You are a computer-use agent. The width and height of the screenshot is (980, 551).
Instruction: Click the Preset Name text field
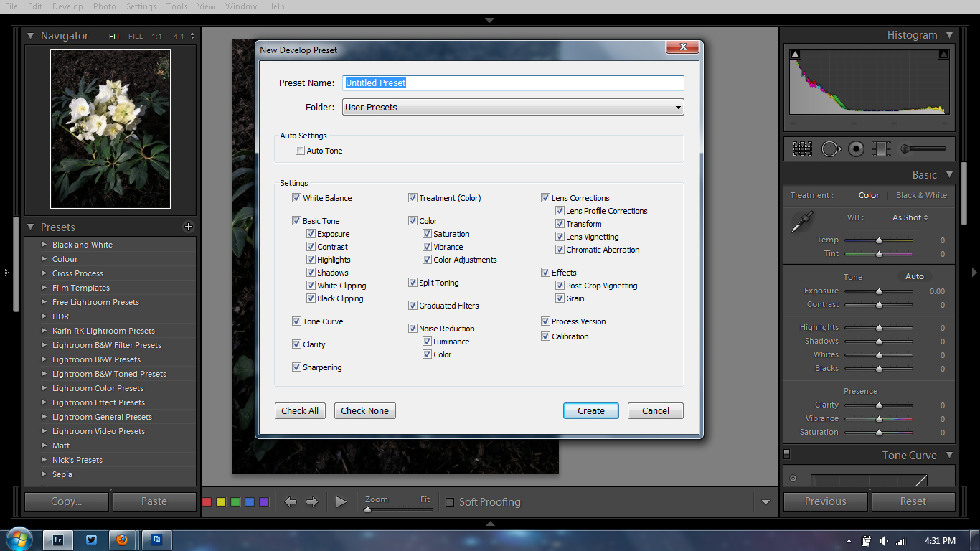coord(513,83)
